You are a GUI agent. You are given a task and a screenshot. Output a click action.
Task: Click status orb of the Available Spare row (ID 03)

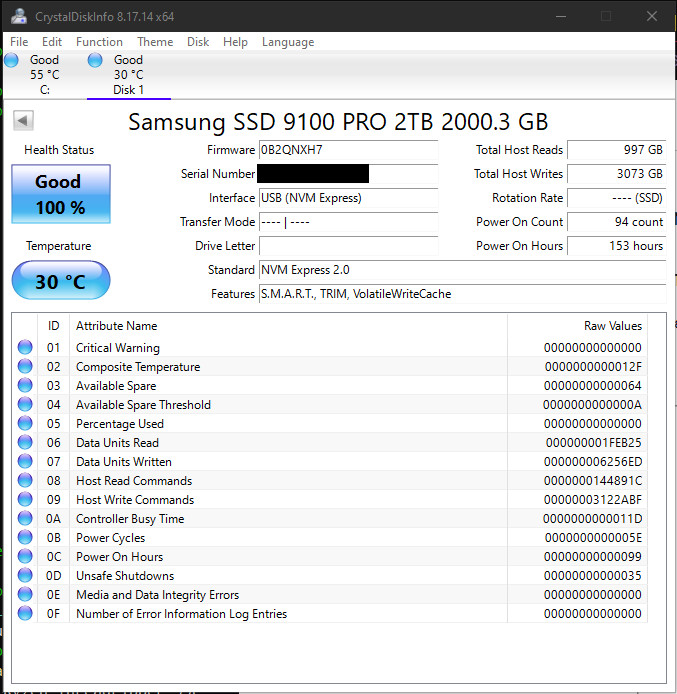25,385
